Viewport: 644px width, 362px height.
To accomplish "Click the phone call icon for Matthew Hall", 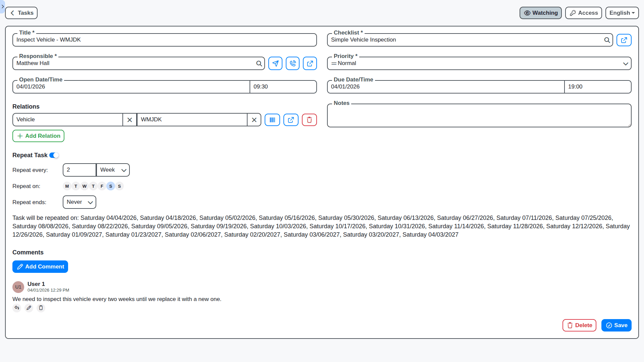I will pos(292,63).
